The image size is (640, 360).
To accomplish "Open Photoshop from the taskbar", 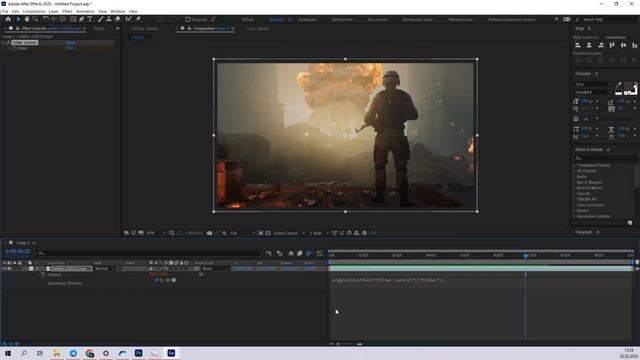I will tap(138, 353).
